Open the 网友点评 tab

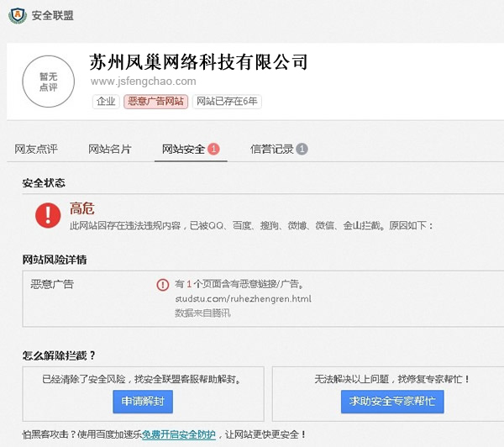point(36,150)
